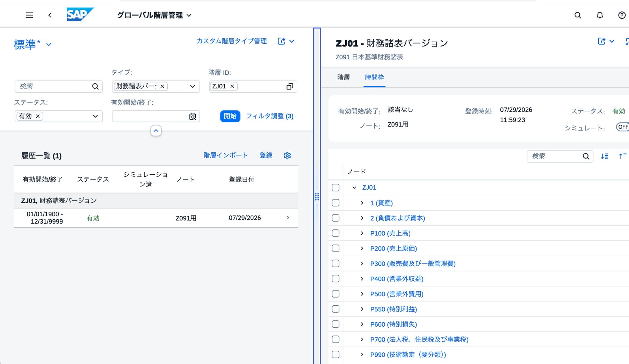Click the sort icon above node tree
This screenshot has width=629, height=364.
[x=605, y=156]
